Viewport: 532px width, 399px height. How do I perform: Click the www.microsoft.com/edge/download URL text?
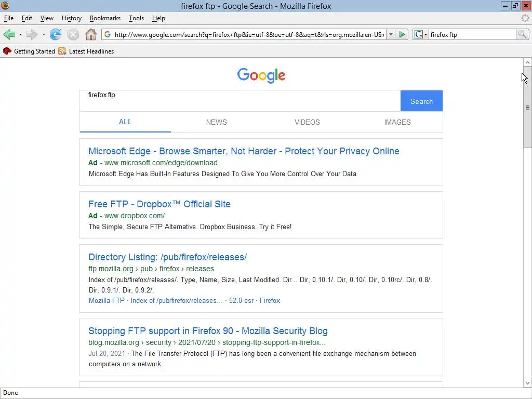tap(161, 163)
